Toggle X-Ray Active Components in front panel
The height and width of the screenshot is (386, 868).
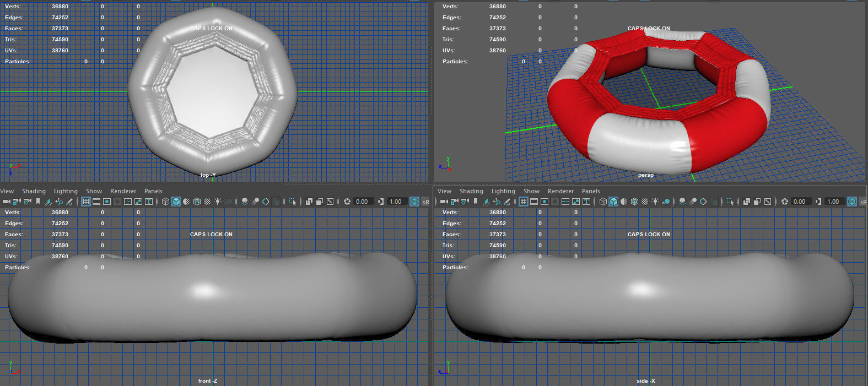pos(319,202)
